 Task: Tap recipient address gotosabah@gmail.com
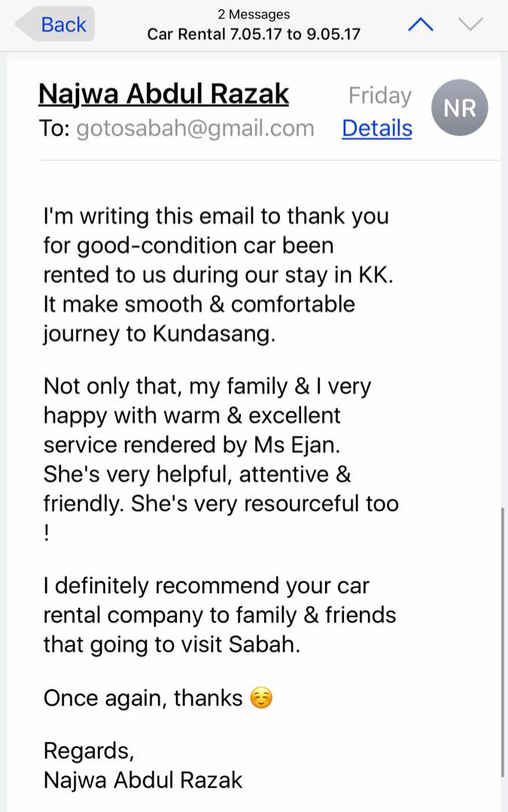coord(196,129)
